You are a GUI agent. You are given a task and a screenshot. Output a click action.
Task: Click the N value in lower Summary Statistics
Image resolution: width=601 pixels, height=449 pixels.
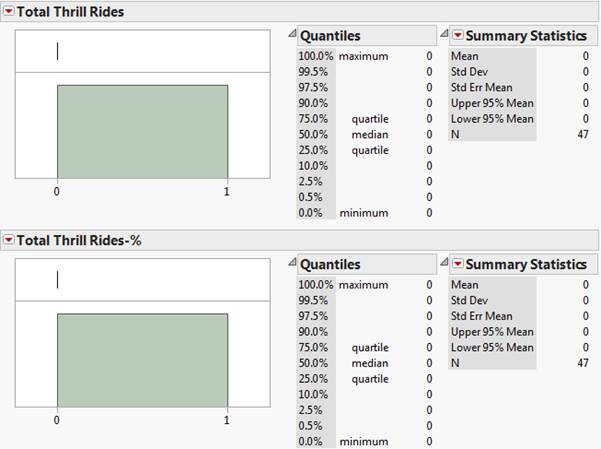click(x=583, y=363)
